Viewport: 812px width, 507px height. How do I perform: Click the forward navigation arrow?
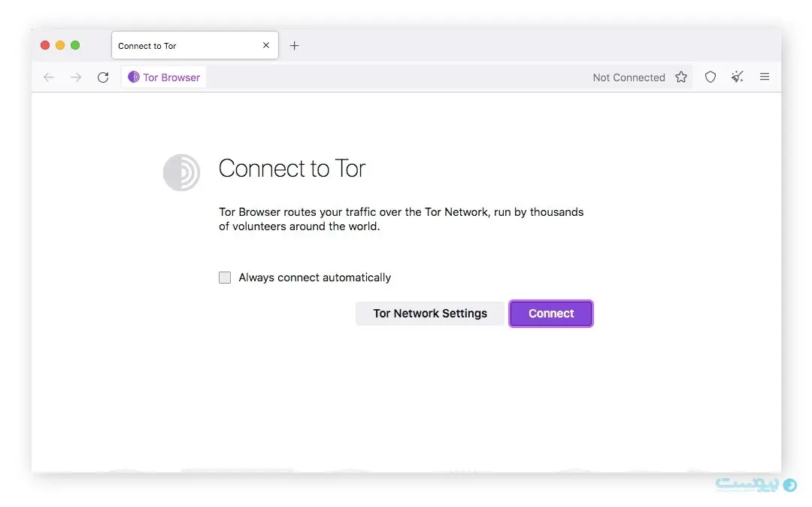76,77
